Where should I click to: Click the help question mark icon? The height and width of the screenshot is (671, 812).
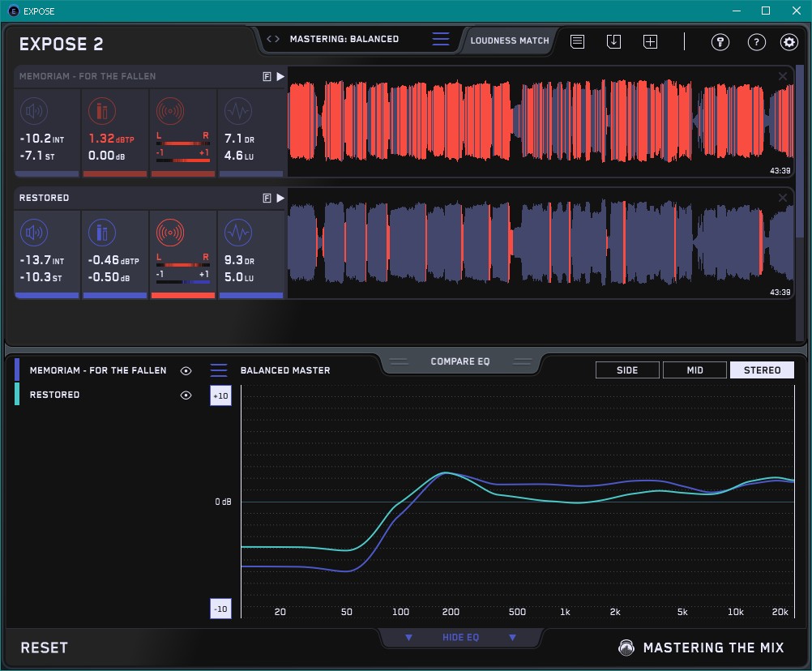[756, 42]
